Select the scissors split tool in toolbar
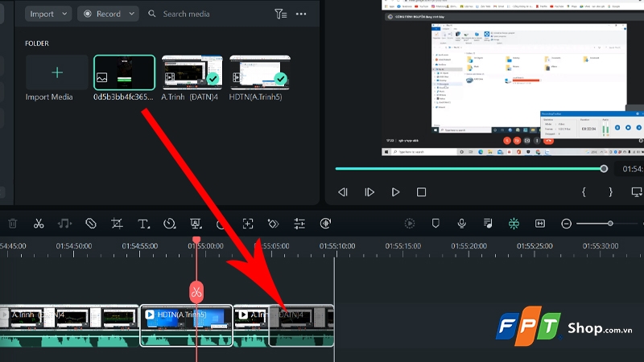644x362 pixels. click(x=39, y=224)
